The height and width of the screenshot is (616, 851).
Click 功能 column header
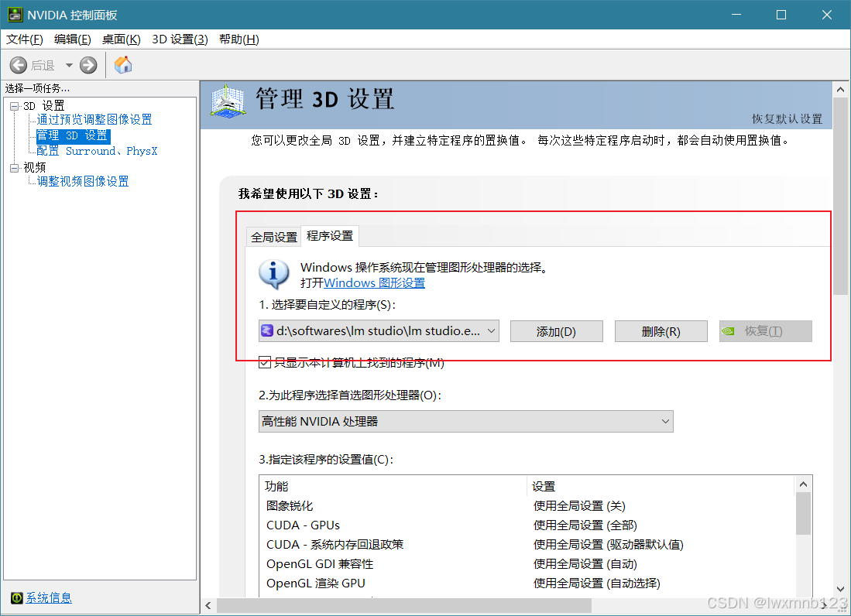(x=393, y=487)
